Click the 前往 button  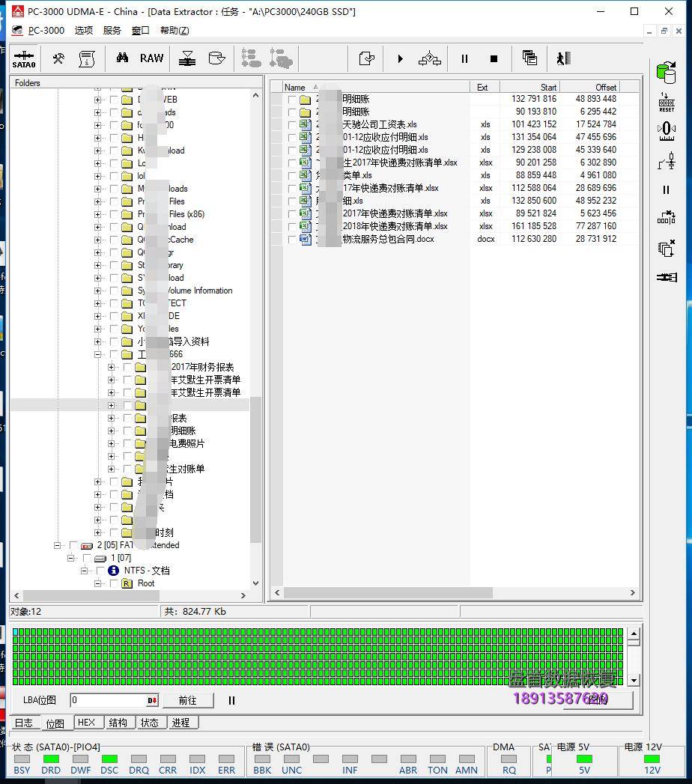pyautogui.click(x=187, y=700)
